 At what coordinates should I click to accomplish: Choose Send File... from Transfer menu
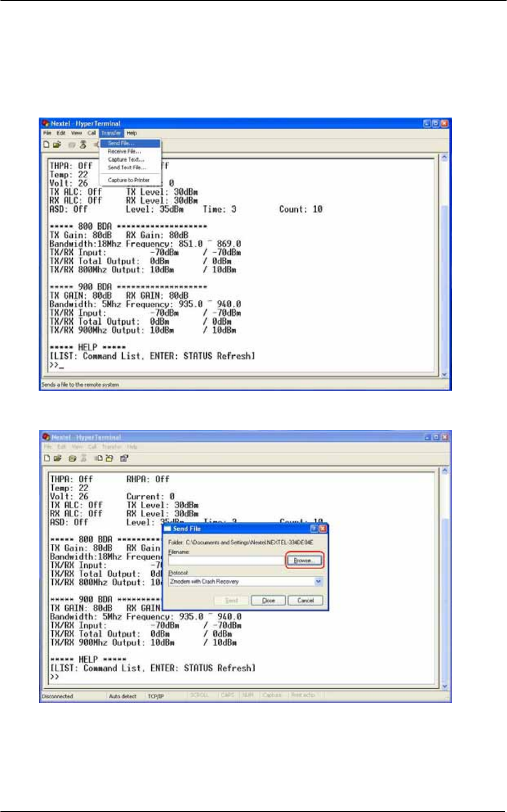130,144
